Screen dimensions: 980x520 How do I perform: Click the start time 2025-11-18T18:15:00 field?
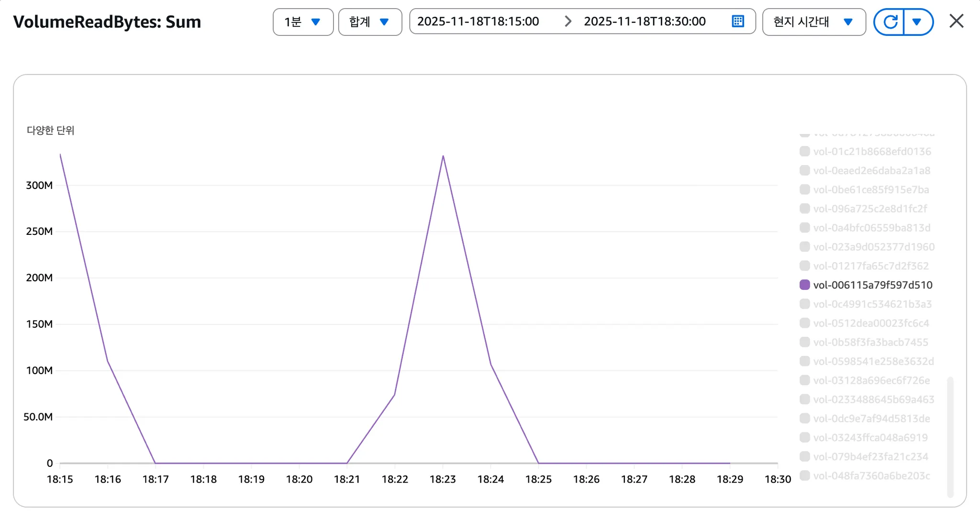[x=478, y=22]
